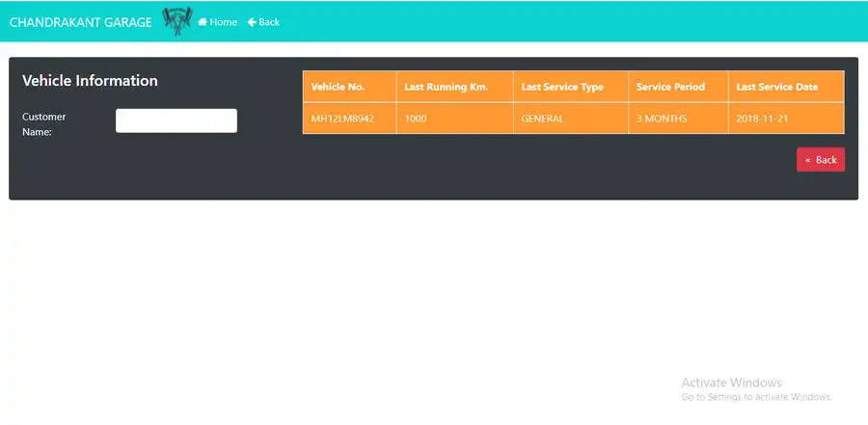Select the Service Period column header

[x=670, y=87]
